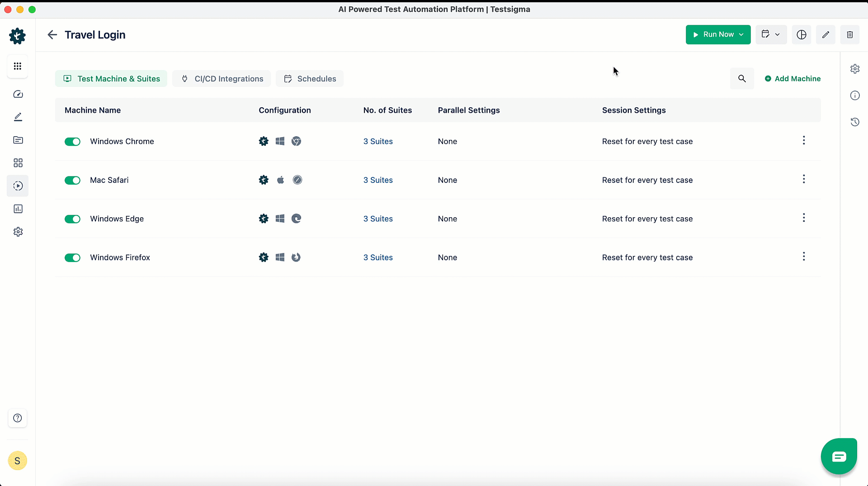Click the search magnifier icon
The width and height of the screenshot is (868, 486).
click(x=742, y=79)
